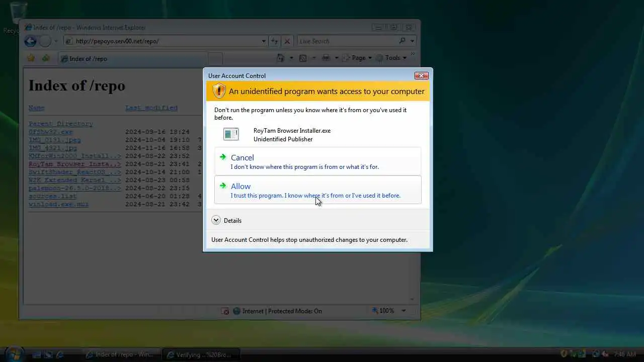Go back in Internet Explorer
Viewport: 644px width, 362px height.
click(x=30, y=41)
